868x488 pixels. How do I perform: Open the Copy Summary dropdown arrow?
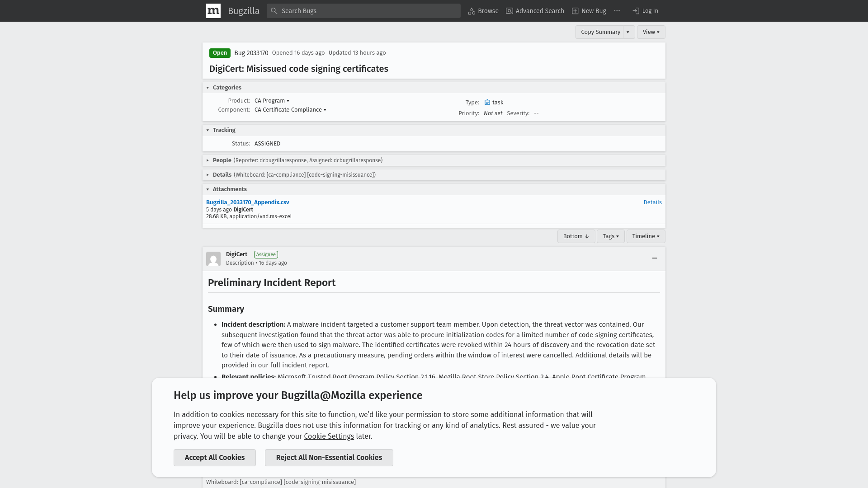click(x=628, y=32)
